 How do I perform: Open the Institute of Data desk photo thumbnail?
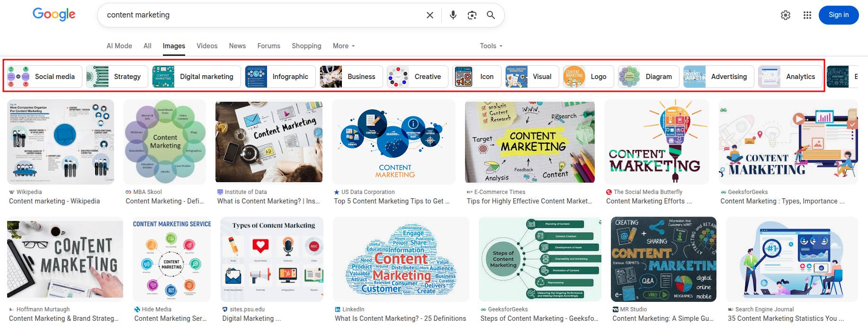pos(269,141)
